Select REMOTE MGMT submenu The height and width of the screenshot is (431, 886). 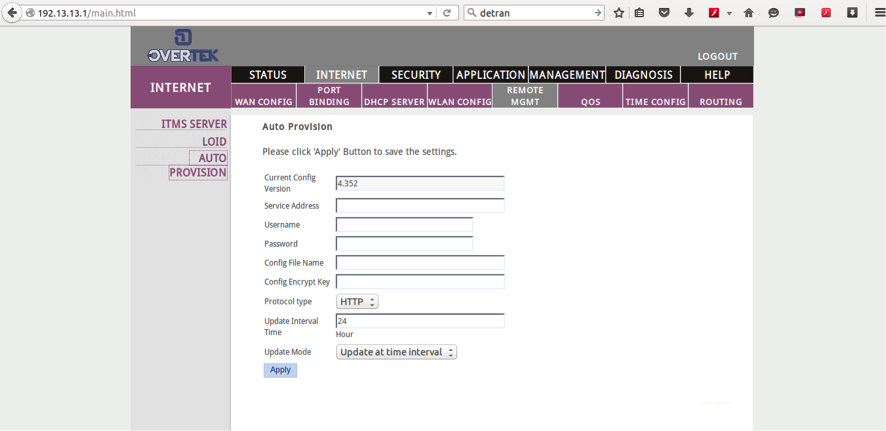pos(525,96)
